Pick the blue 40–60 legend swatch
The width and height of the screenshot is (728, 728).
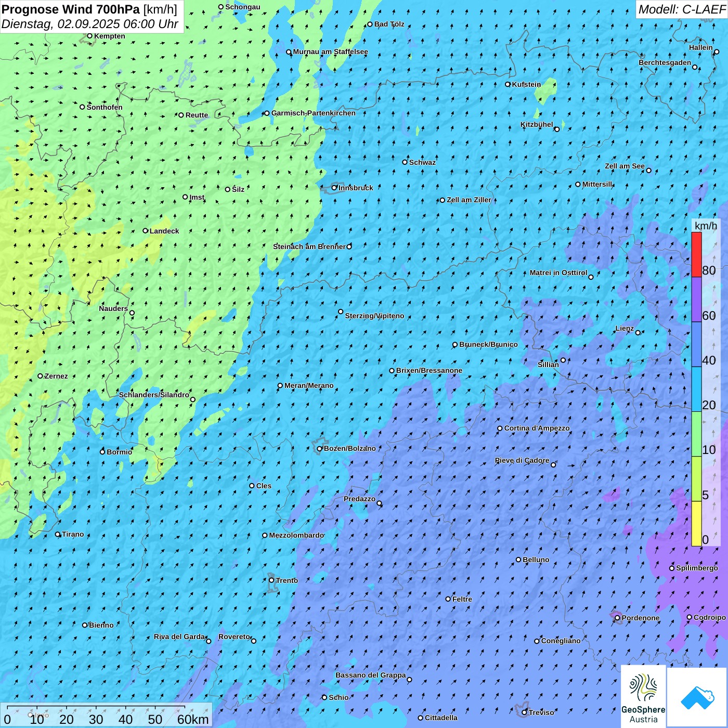click(696, 344)
